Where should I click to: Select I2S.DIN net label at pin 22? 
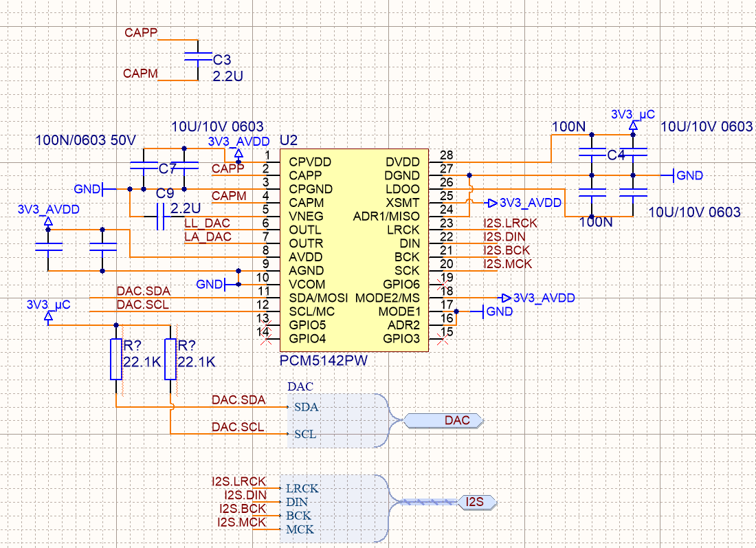point(504,237)
